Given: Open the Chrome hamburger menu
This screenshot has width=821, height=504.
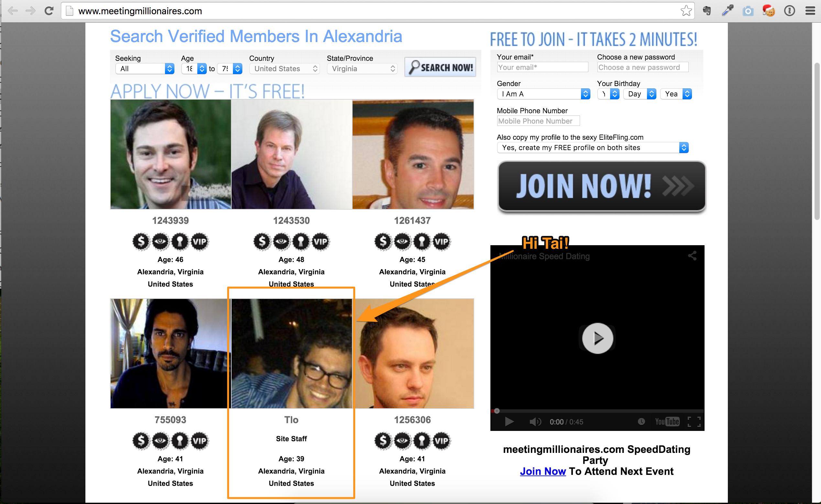Looking at the screenshot, I should click(x=810, y=11).
